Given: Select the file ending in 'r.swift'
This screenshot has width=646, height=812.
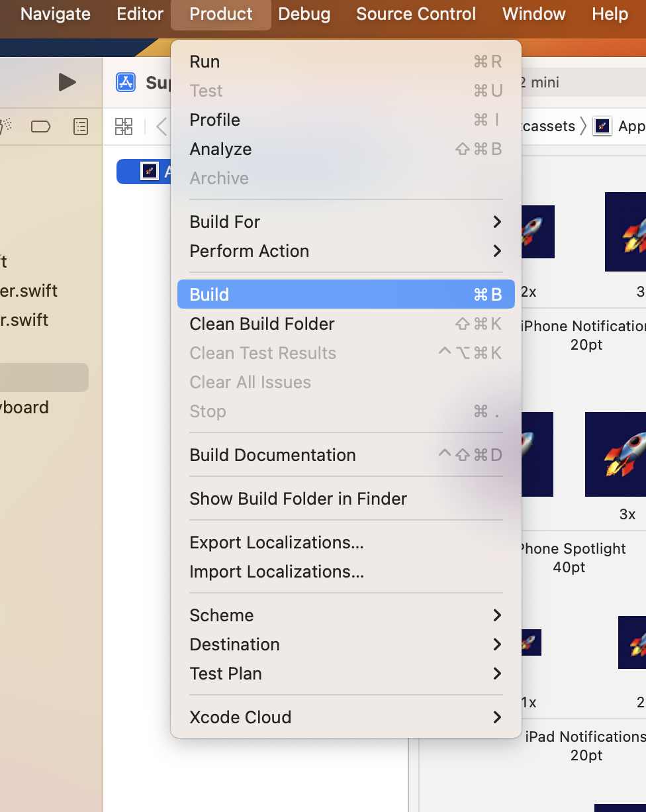Looking at the screenshot, I should click(x=24, y=320).
